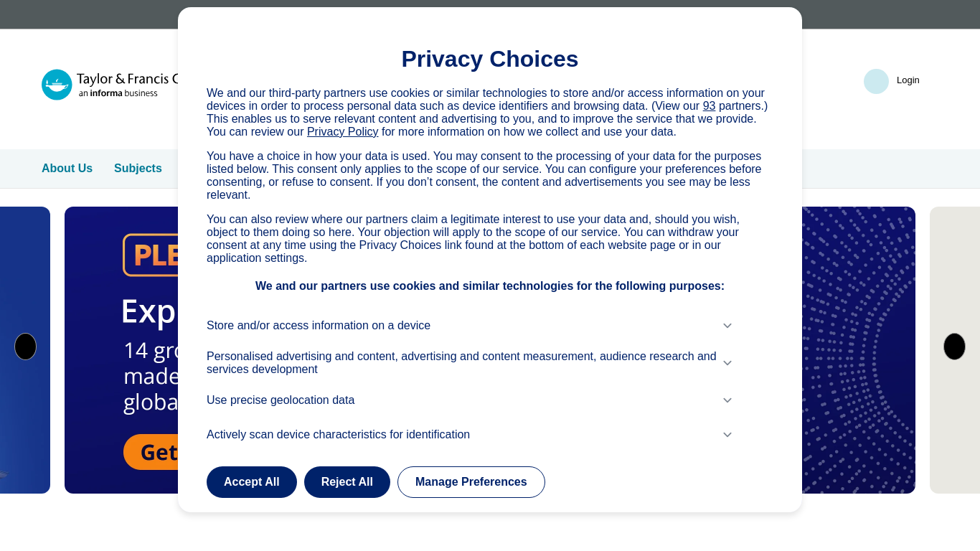Accept All cookies
The height and width of the screenshot is (551, 980).
252,482
